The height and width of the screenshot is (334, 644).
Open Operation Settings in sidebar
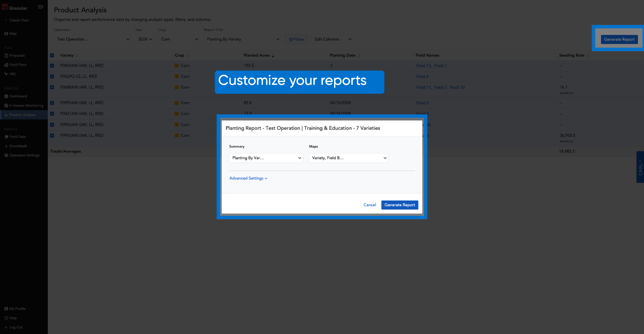[24, 156]
